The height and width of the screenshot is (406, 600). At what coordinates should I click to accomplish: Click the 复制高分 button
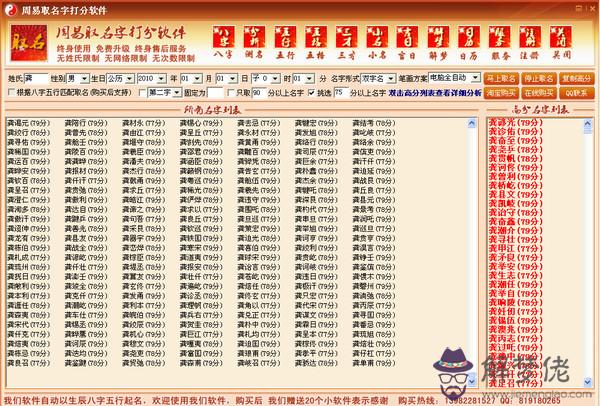point(577,78)
